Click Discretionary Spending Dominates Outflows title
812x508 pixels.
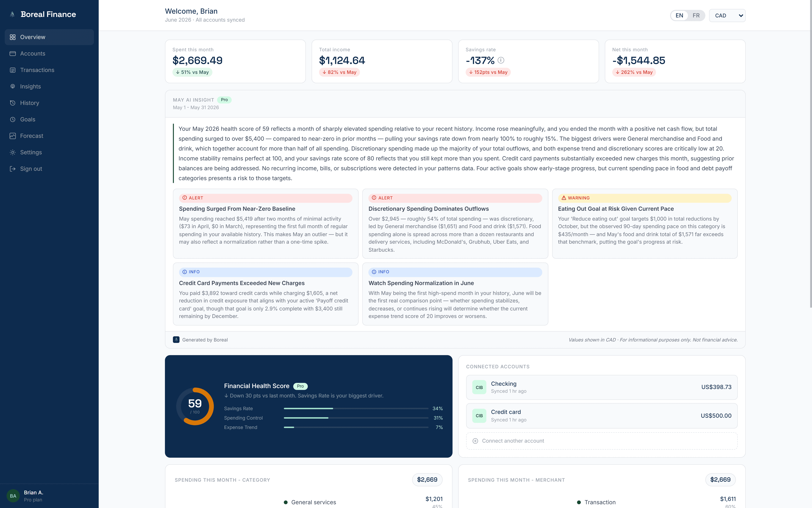pos(428,209)
